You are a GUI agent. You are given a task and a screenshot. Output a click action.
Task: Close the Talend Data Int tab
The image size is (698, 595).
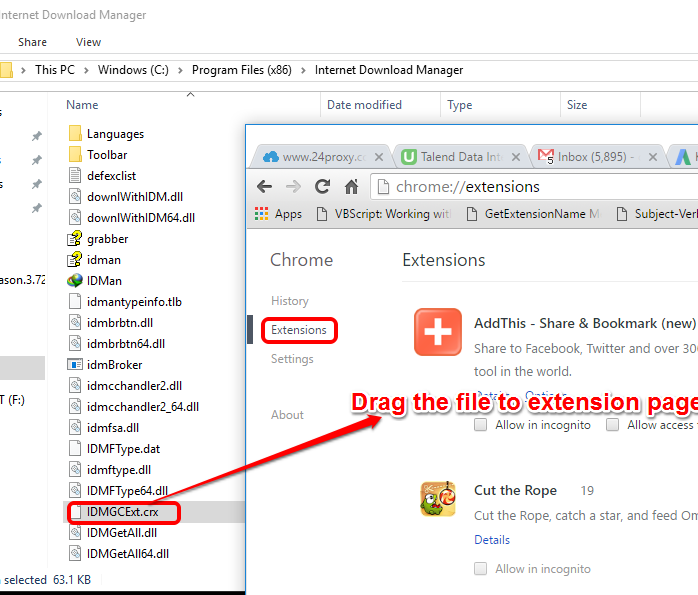pos(516,157)
